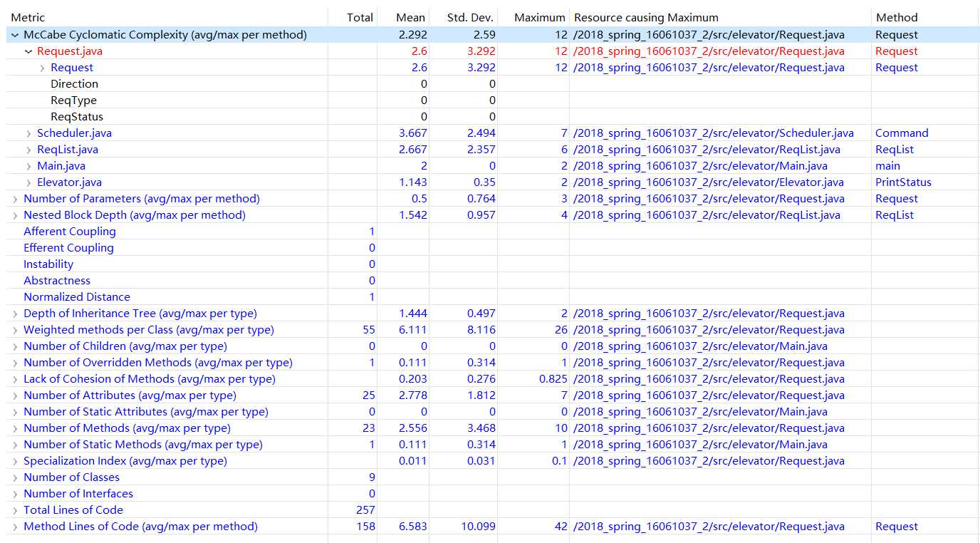
Task: Expand Specialization Index metric
Action: (x=15, y=461)
